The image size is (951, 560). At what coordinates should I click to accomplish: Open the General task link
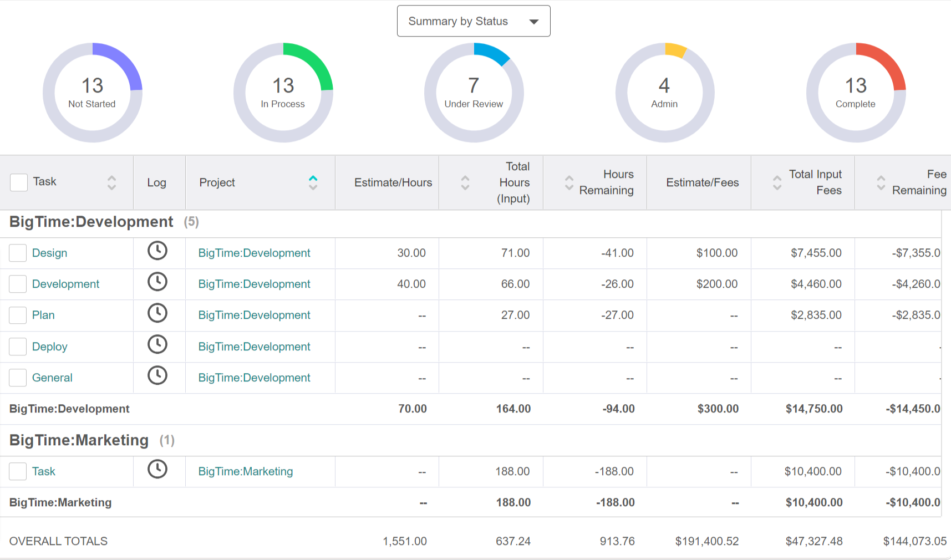click(x=52, y=378)
